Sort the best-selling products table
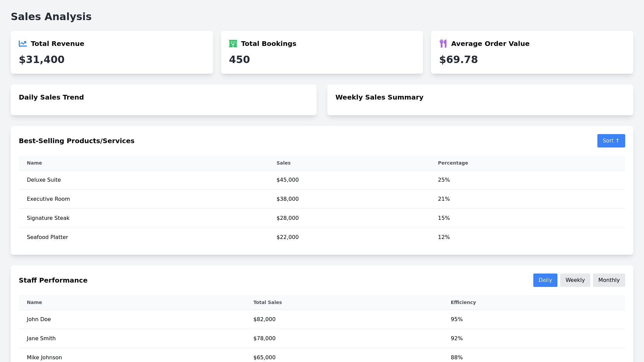The image size is (644, 362). [611, 141]
